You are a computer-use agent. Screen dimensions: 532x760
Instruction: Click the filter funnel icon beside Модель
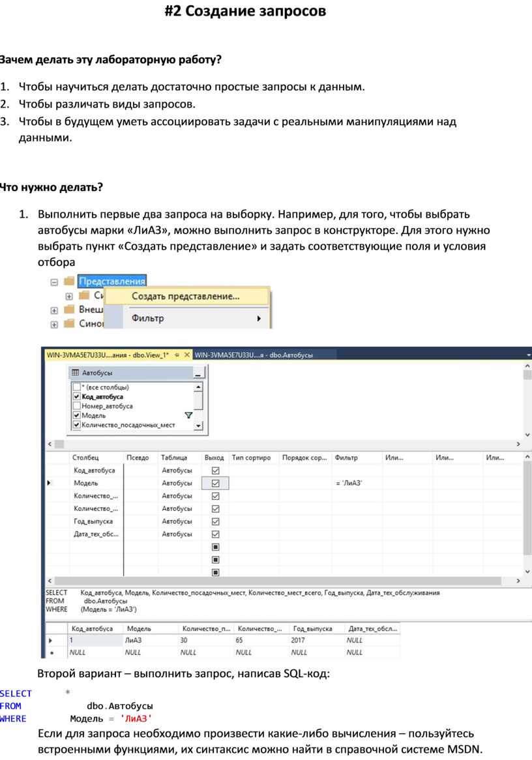[188, 415]
